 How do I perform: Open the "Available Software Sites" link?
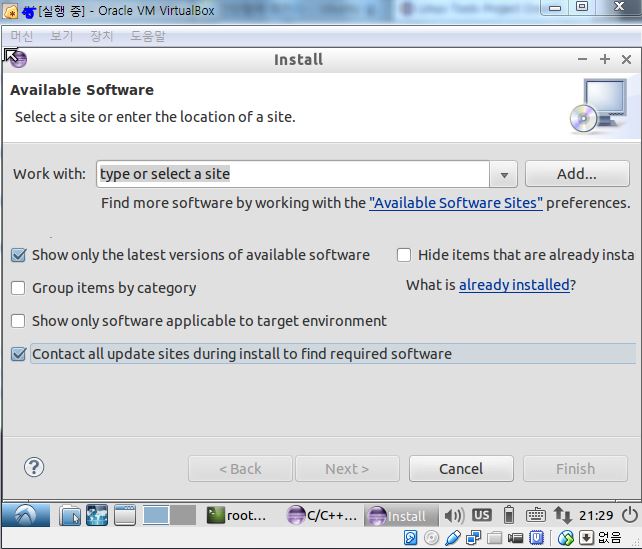(456, 203)
